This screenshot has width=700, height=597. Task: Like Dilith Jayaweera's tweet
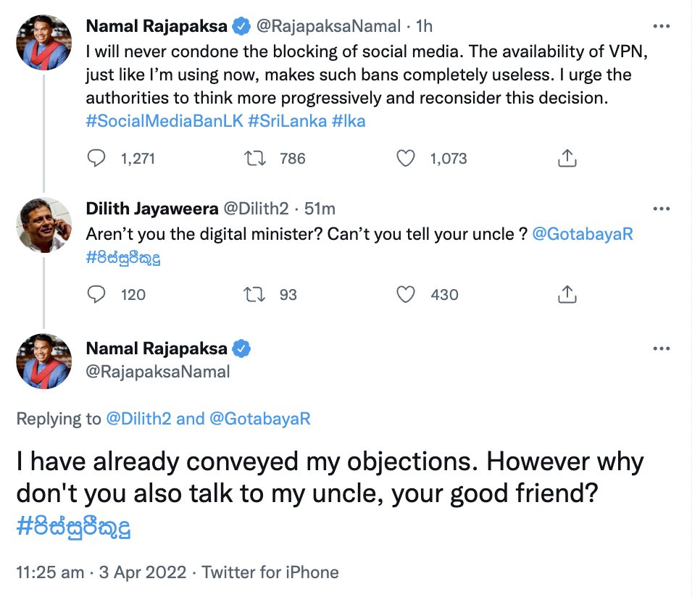(407, 294)
